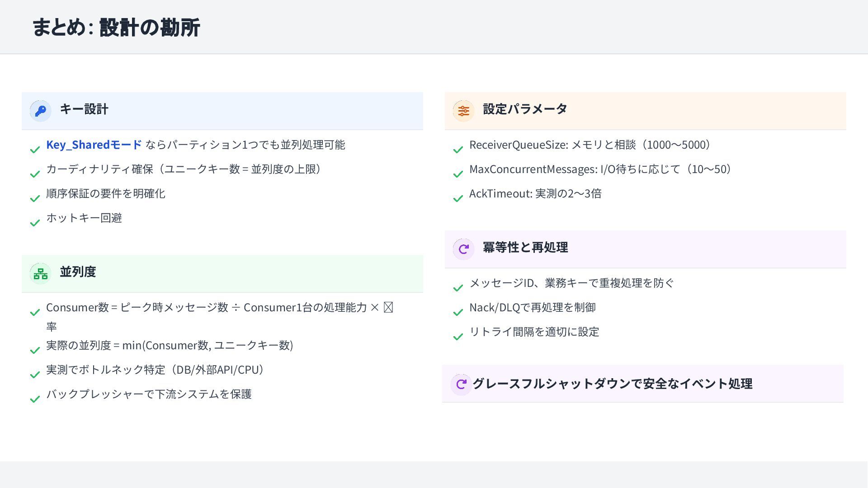Click the グレースフルシャットダウンで安全なイベント処理 banner
Image resolution: width=868 pixels, height=488 pixels.
pos(612,384)
